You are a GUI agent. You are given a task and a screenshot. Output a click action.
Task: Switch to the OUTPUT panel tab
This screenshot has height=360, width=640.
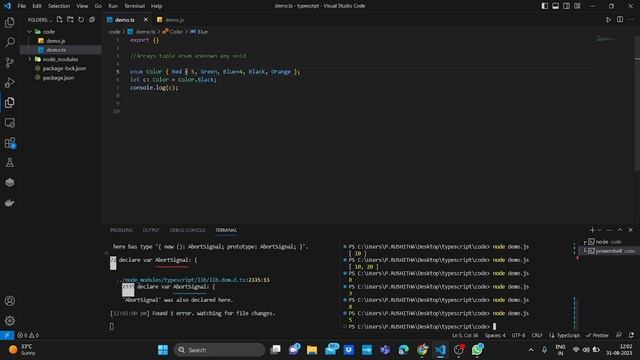click(151, 230)
